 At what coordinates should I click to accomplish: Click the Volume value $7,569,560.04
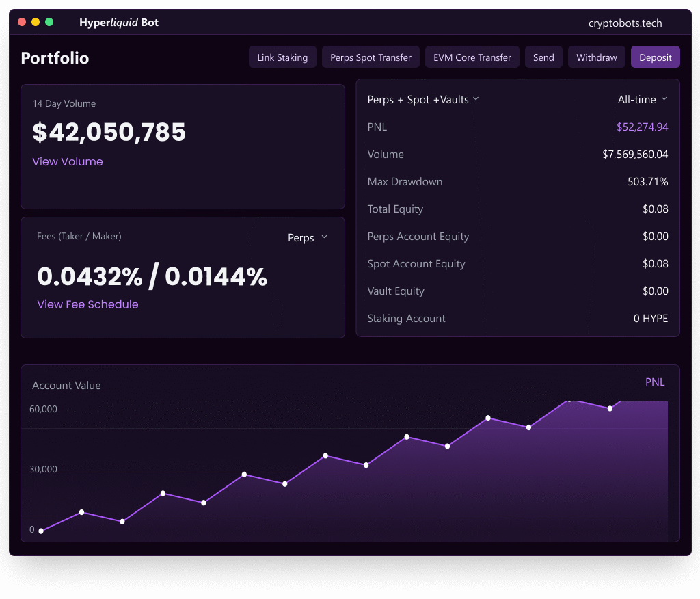click(635, 154)
